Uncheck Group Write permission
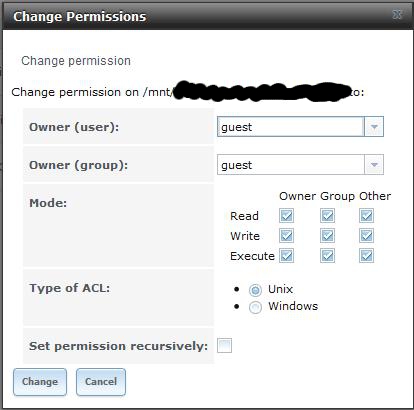The height and width of the screenshot is (410, 414). click(327, 236)
